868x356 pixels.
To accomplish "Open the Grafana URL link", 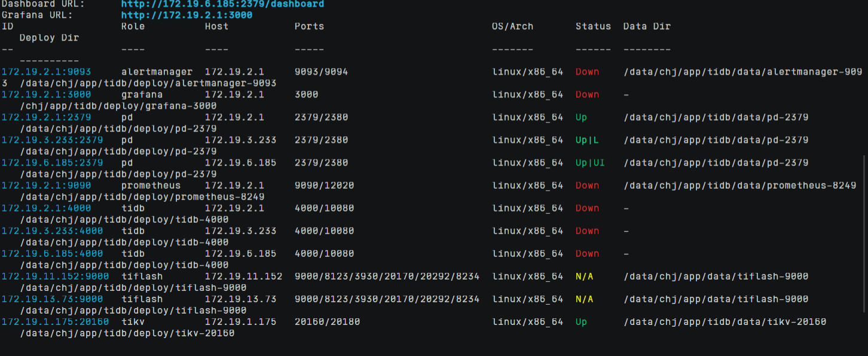I will click(187, 15).
